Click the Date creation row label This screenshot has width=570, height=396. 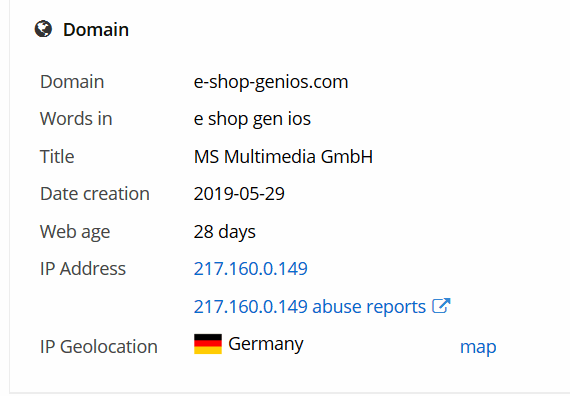(x=95, y=194)
